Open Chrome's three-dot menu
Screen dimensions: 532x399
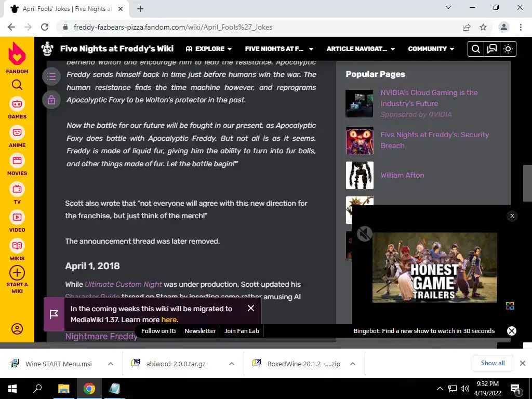point(521,27)
